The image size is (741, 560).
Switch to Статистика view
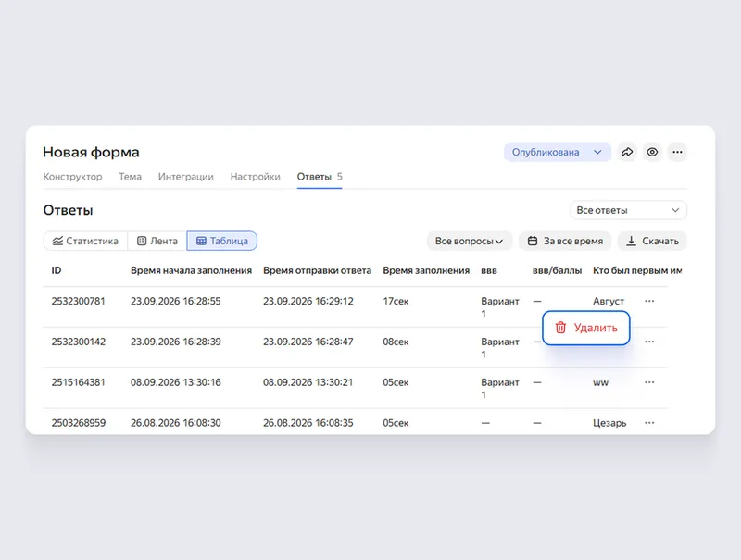click(85, 241)
